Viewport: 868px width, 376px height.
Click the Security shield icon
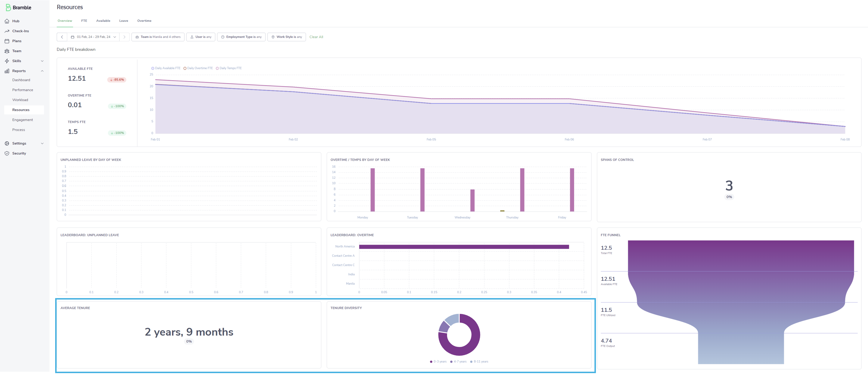pos(7,154)
